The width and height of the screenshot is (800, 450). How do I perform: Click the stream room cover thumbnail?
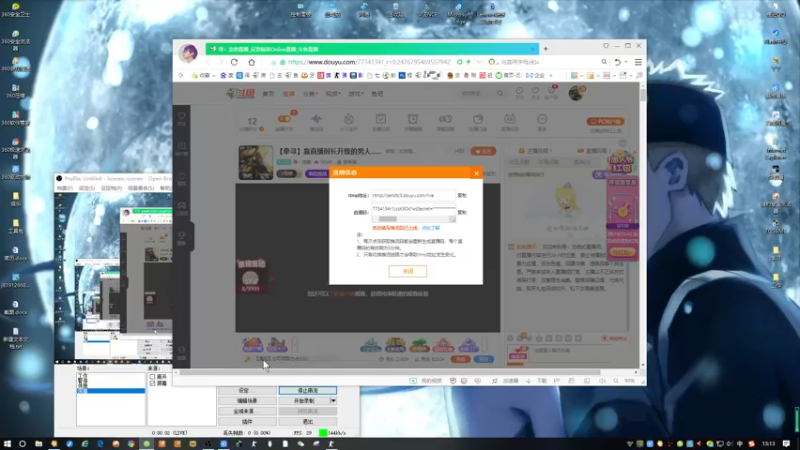pyautogui.click(x=256, y=162)
